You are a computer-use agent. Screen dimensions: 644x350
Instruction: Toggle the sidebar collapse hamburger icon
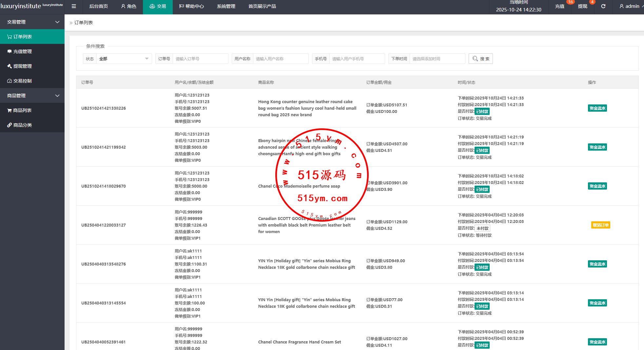click(74, 6)
